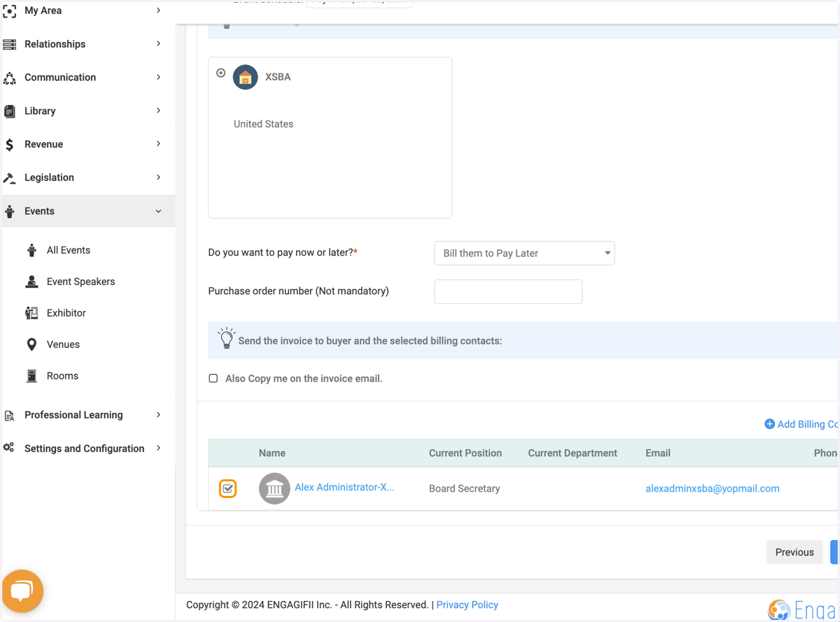Click the Email column header
This screenshot has width=840, height=622.
(658, 453)
